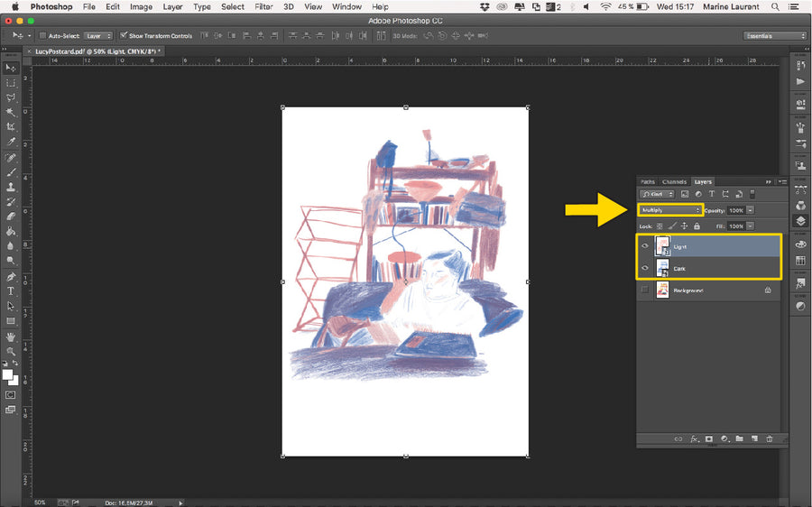The width and height of the screenshot is (812, 507).
Task: Select the Eraser tool
Action: [10, 217]
